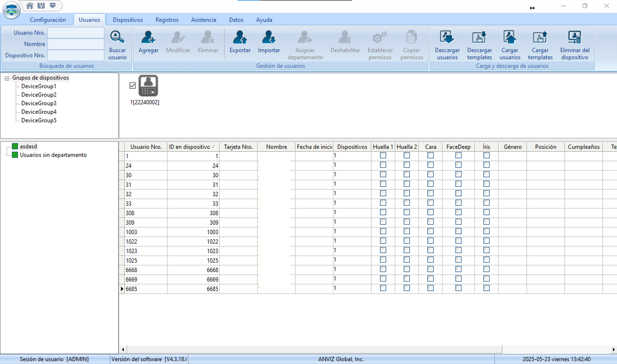Screen dimensions: 617x364
Task: Click the Exportar users icon
Action: (240, 37)
